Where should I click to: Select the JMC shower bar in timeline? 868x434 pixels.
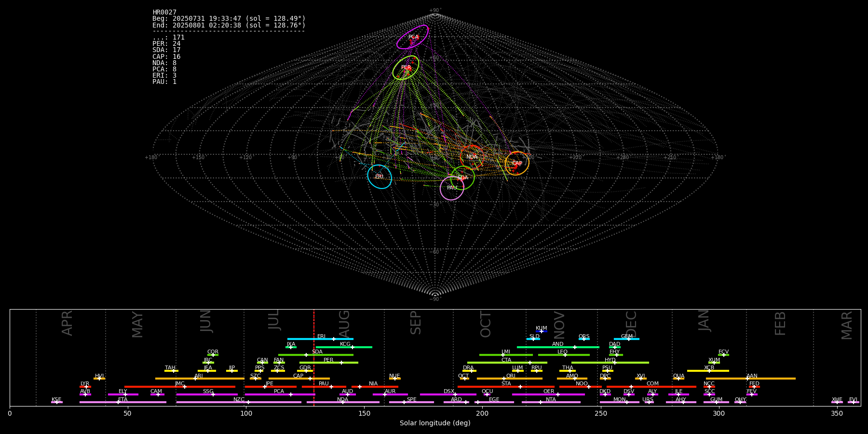point(180,386)
